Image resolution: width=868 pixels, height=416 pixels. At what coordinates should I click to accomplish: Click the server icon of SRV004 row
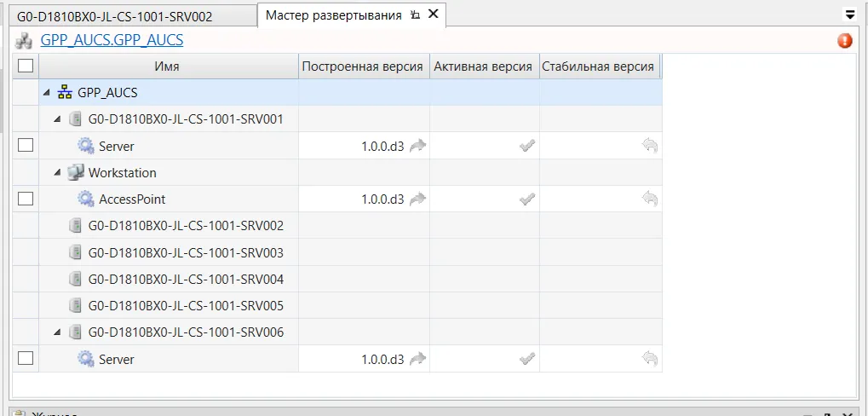click(x=75, y=279)
